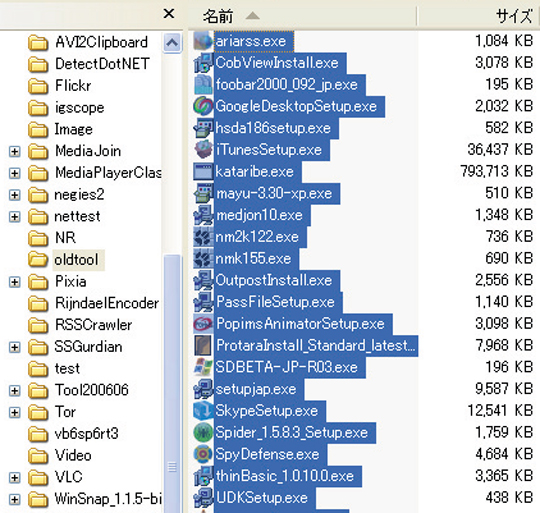Select the SDBETA-JP-R03.exe Windows flag icon
Viewport: 540px width, 513px height.
[x=203, y=367]
